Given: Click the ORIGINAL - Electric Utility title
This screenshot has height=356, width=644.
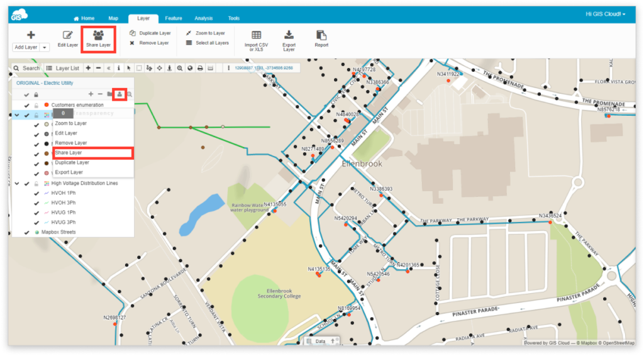Looking at the screenshot, I should click(x=45, y=83).
